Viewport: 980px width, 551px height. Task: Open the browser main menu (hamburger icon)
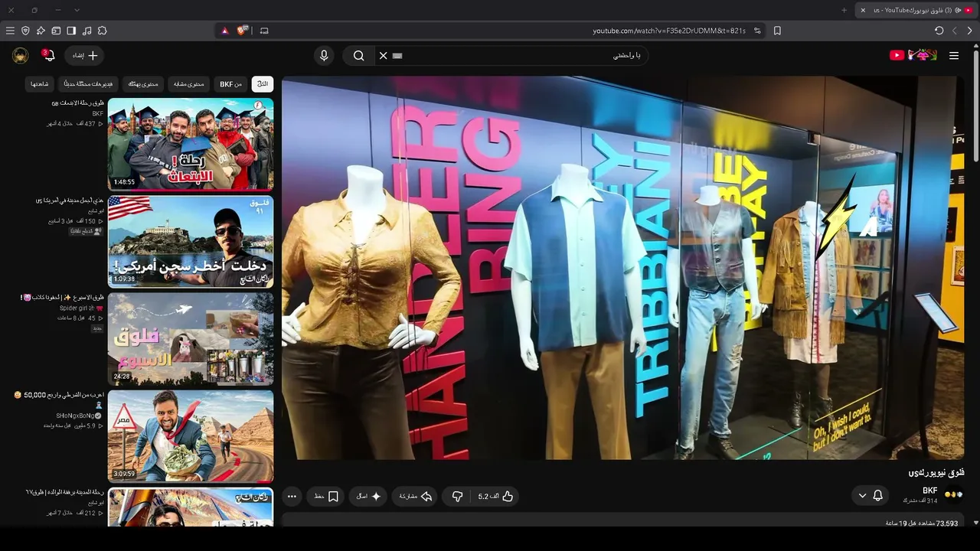pos(10,31)
